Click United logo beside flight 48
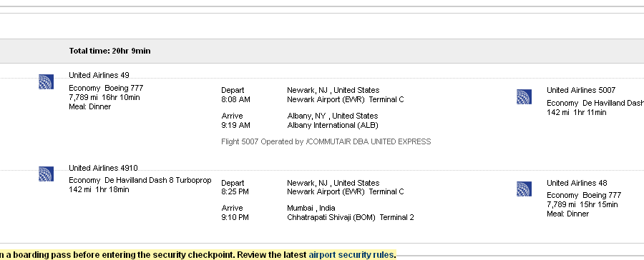This screenshot has width=644, height=260. [x=524, y=189]
